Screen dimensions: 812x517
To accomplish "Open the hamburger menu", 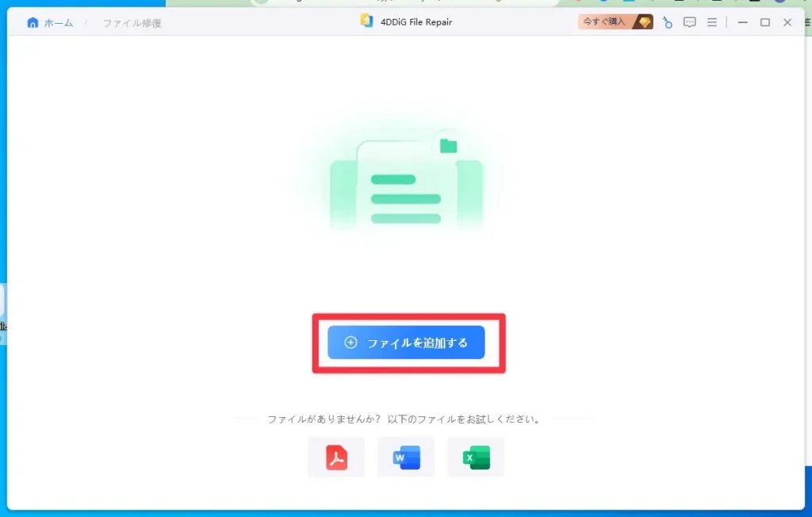I will coord(712,22).
